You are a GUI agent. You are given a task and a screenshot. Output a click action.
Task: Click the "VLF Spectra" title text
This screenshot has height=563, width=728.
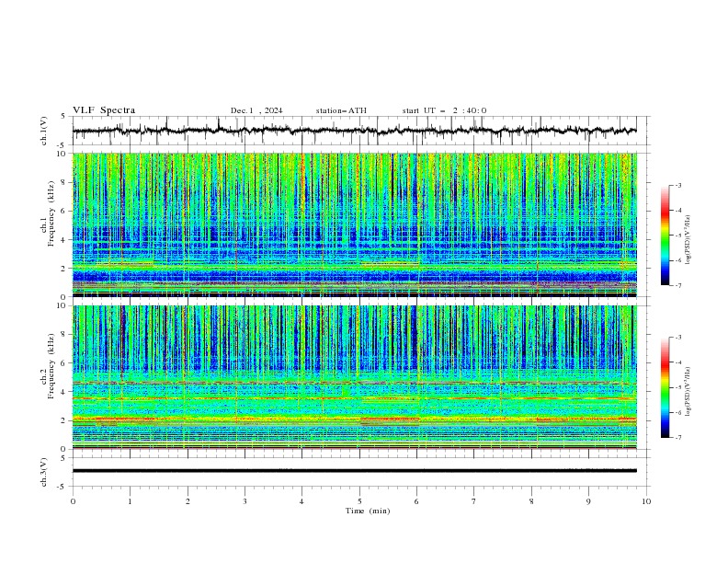[x=104, y=110]
